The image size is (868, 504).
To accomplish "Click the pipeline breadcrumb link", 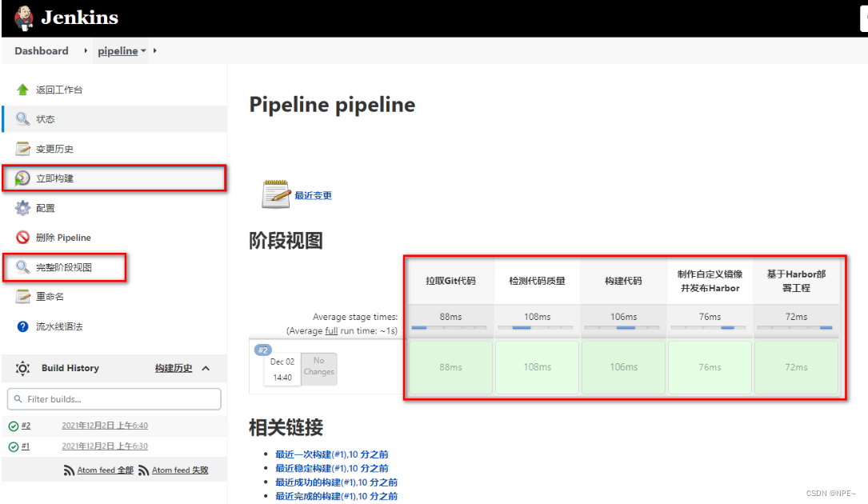I will pos(118,51).
